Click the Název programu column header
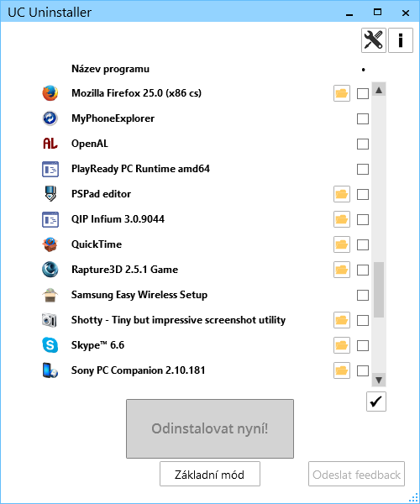The width and height of the screenshot is (420, 504). coord(110,69)
